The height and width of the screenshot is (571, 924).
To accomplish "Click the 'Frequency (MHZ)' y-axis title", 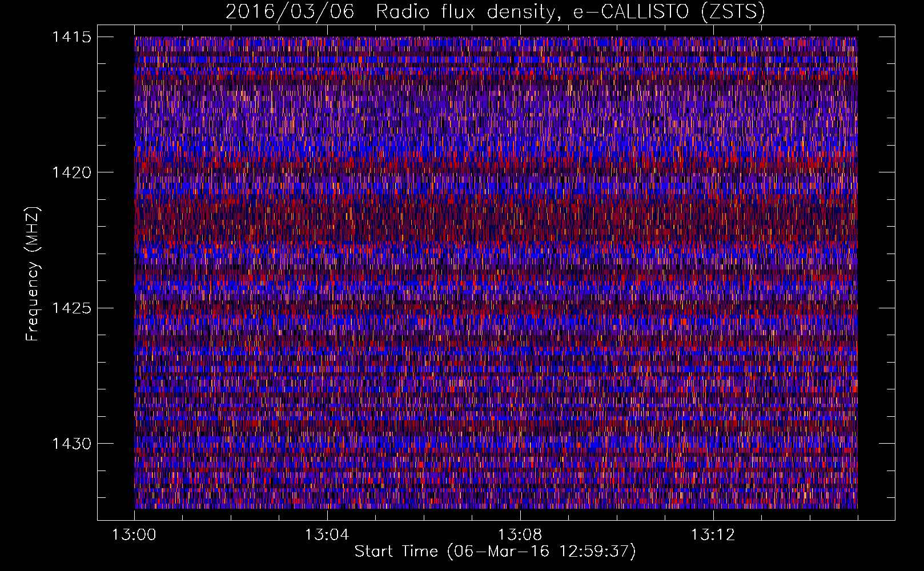I will pos(33,274).
